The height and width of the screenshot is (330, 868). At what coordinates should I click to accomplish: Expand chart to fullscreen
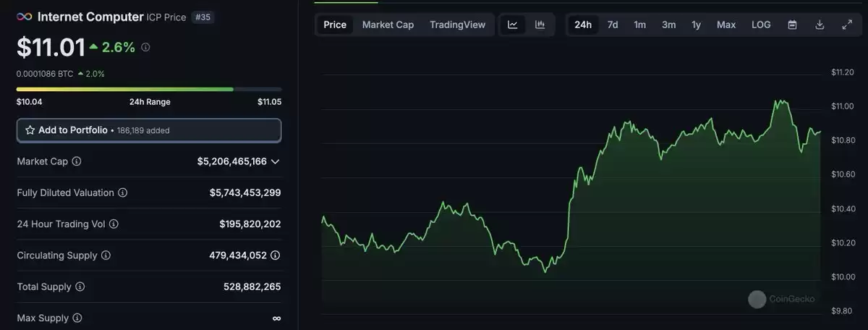tap(847, 25)
